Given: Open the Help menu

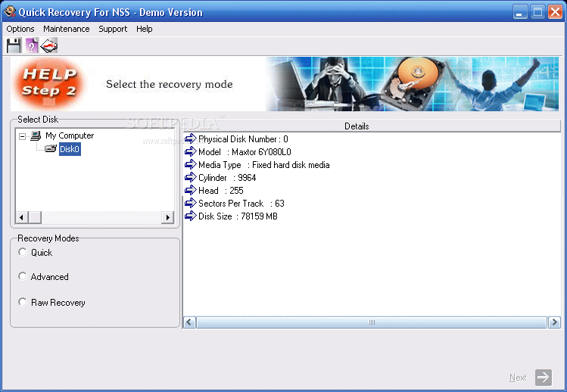Looking at the screenshot, I should coord(145,29).
